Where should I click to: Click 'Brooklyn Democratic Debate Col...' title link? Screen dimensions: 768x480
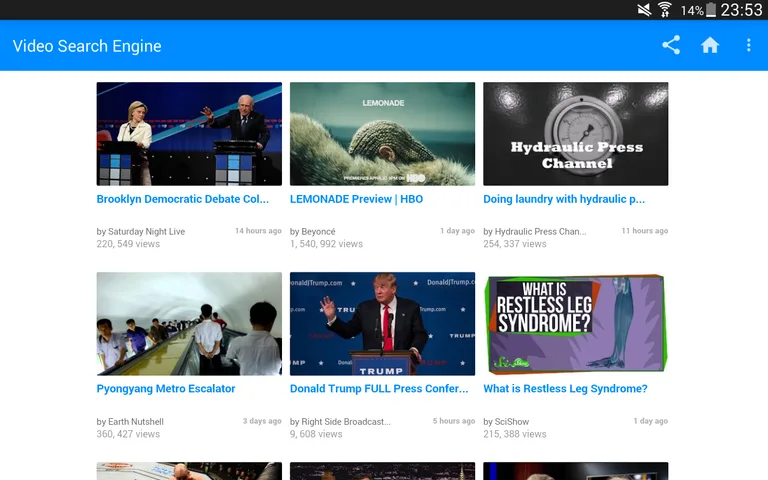point(183,199)
